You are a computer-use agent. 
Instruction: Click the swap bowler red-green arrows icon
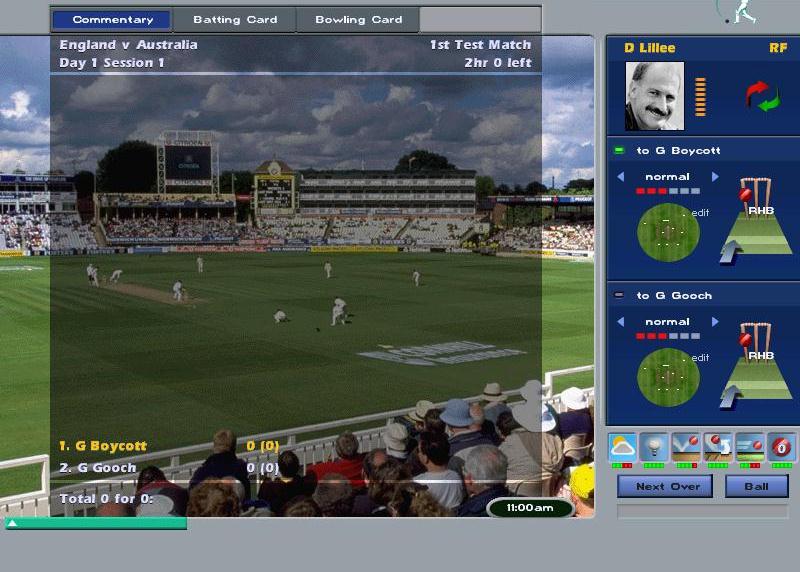click(762, 96)
